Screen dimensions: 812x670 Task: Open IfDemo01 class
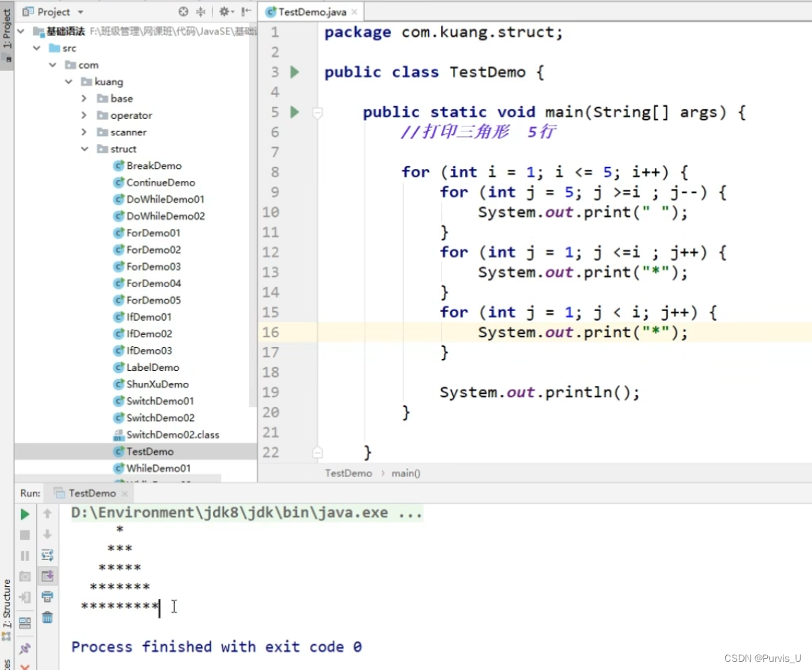point(143,317)
